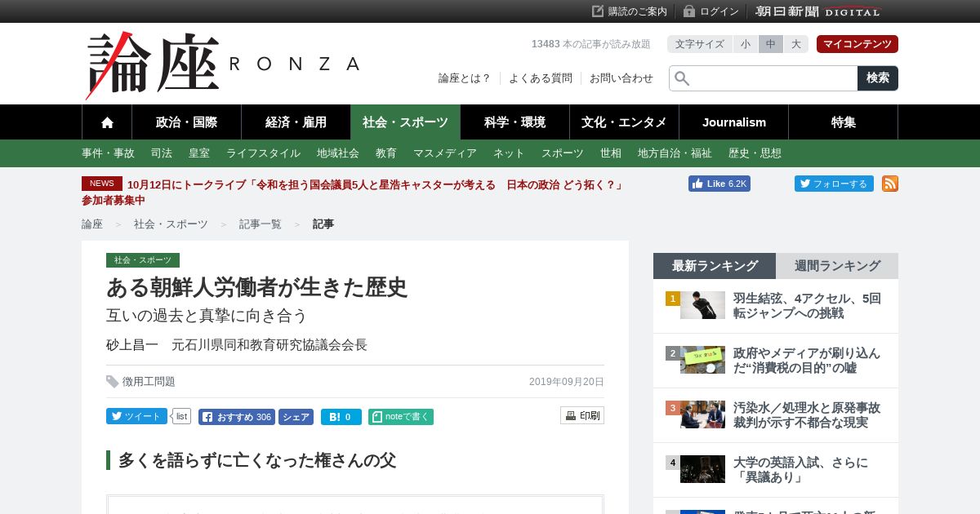
Task: Go to home via house icon
Action: (107, 122)
